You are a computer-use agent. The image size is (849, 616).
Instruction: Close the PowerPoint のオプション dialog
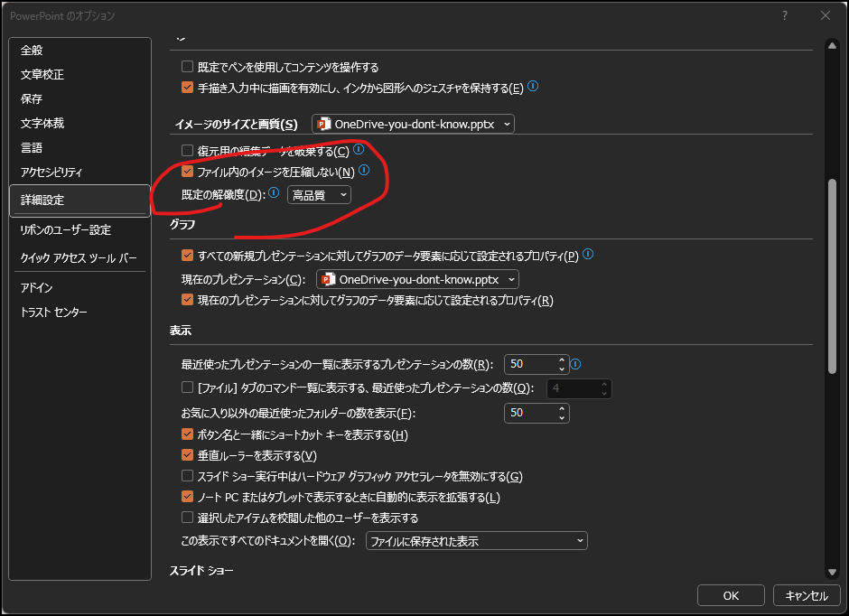tap(826, 15)
